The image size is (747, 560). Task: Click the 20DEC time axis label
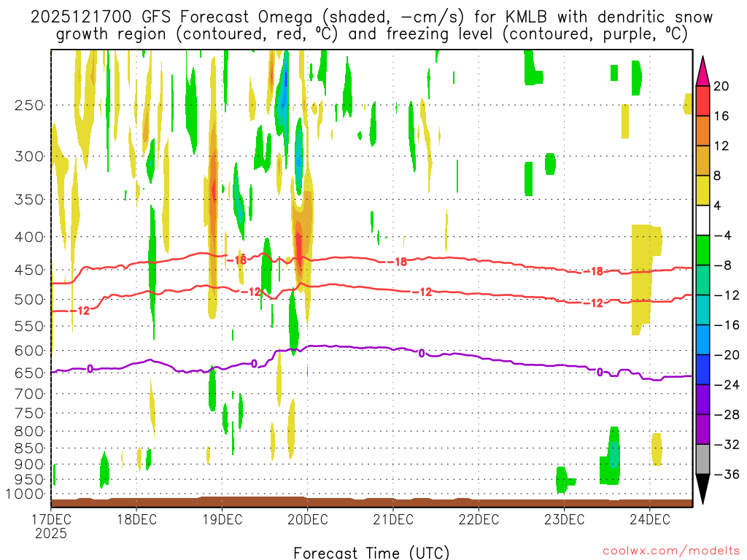pos(307,519)
